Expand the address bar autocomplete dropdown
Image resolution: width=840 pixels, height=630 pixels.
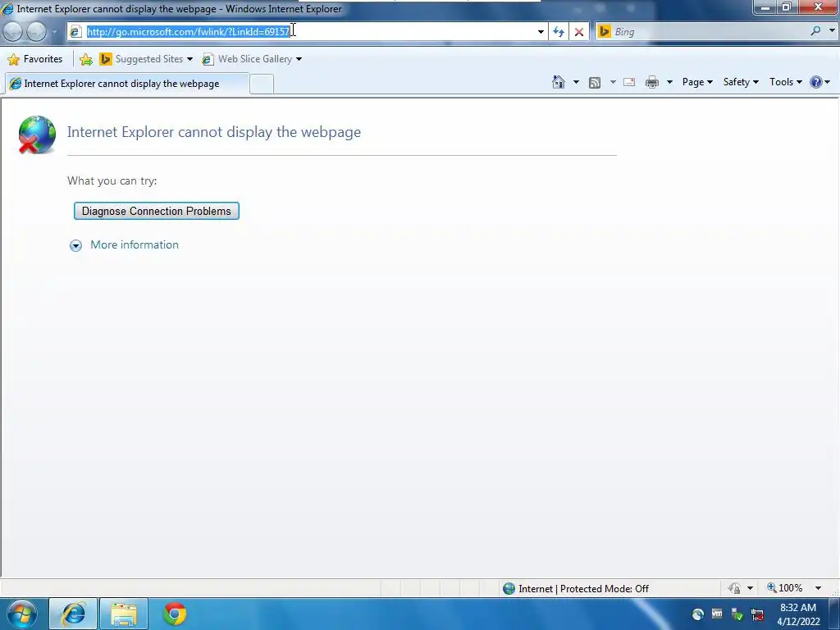(541, 32)
